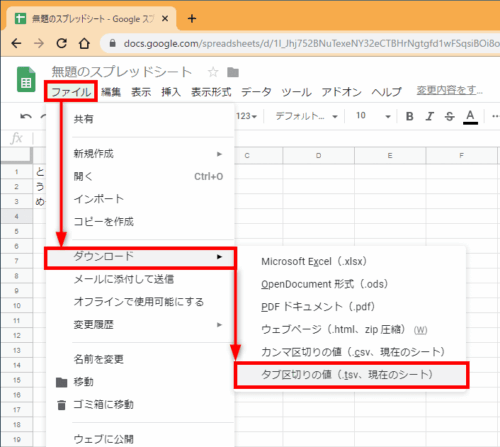This screenshot has width=500, height=447.
Task: Expand the 新規作成 submenu
Action: point(219,154)
